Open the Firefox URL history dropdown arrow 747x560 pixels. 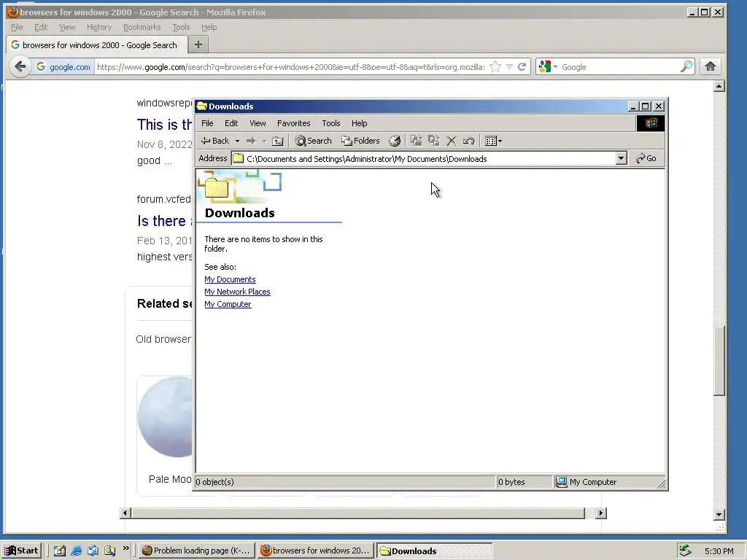coord(509,67)
